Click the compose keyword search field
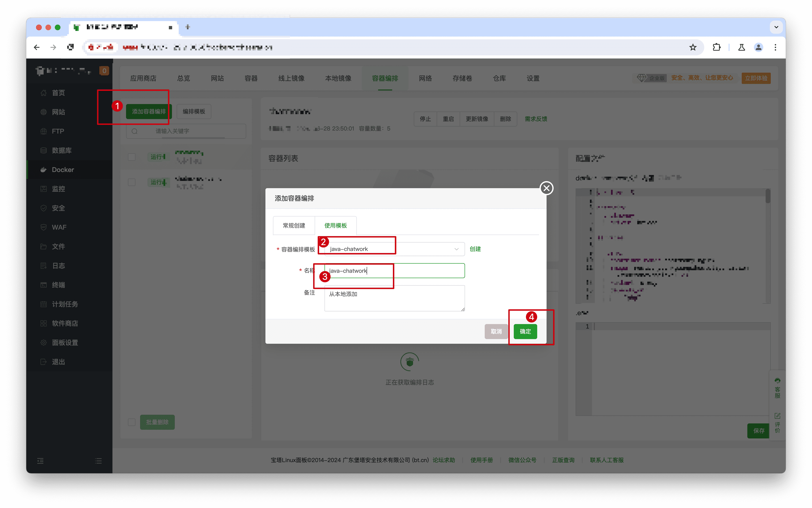 [186, 131]
